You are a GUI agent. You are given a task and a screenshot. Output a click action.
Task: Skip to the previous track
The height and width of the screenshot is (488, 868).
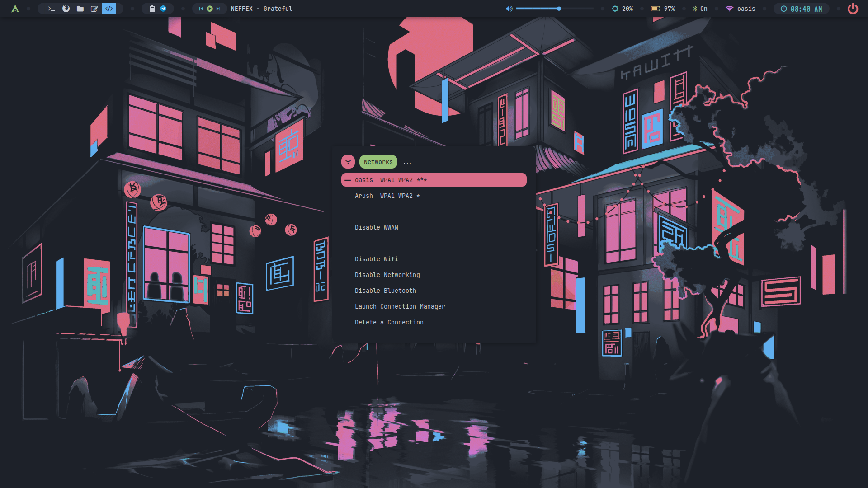pos(201,9)
